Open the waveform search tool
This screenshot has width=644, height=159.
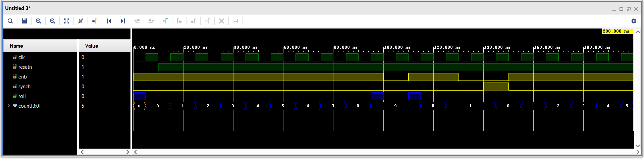pos(10,21)
